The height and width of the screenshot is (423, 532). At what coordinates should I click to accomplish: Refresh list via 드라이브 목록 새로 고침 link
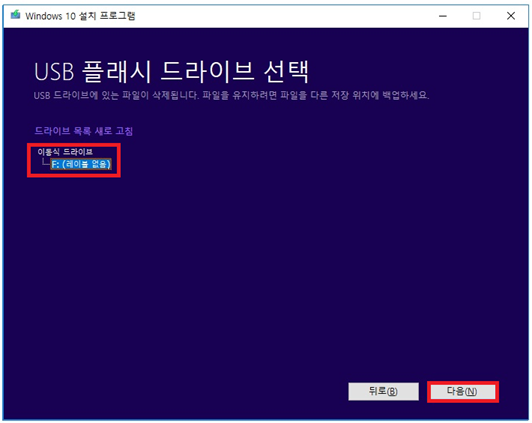[83, 131]
